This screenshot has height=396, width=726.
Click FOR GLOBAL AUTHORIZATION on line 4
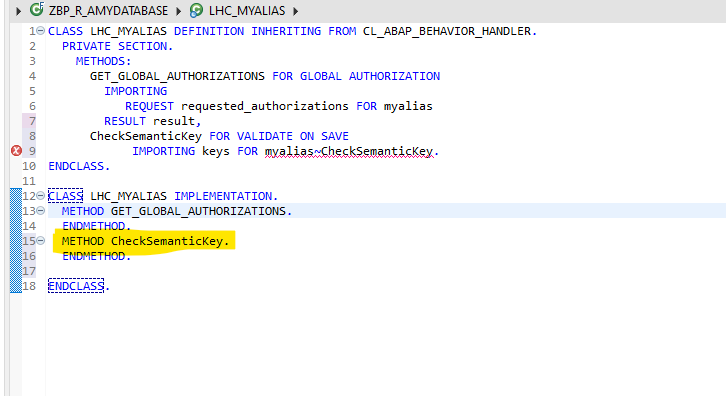(x=356, y=76)
